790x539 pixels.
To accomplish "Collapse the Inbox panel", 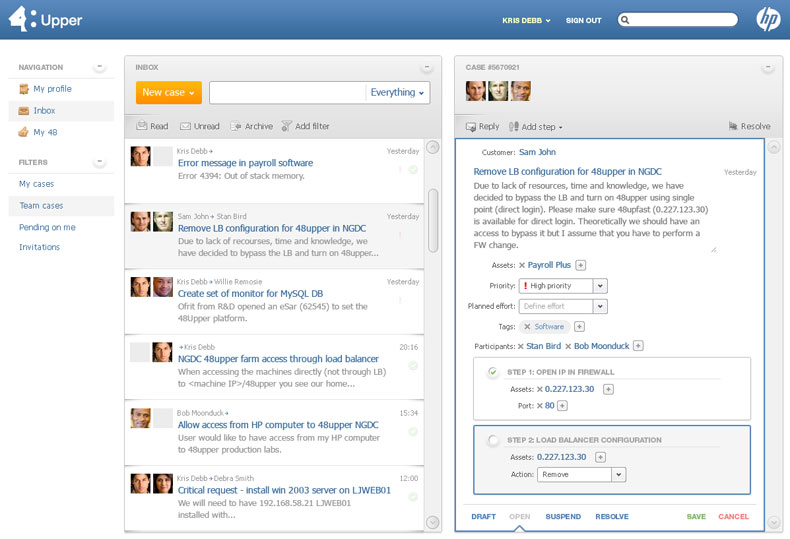I will (x=427, y=67).
